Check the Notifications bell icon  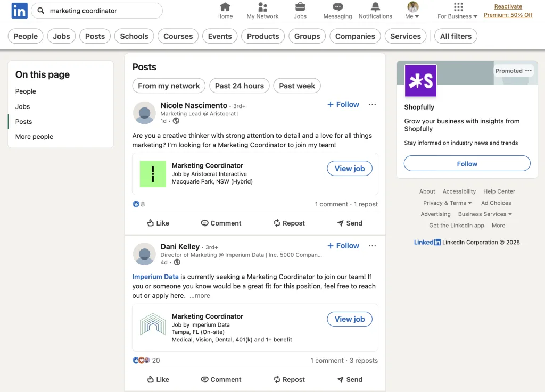click(x=375, y=7)
